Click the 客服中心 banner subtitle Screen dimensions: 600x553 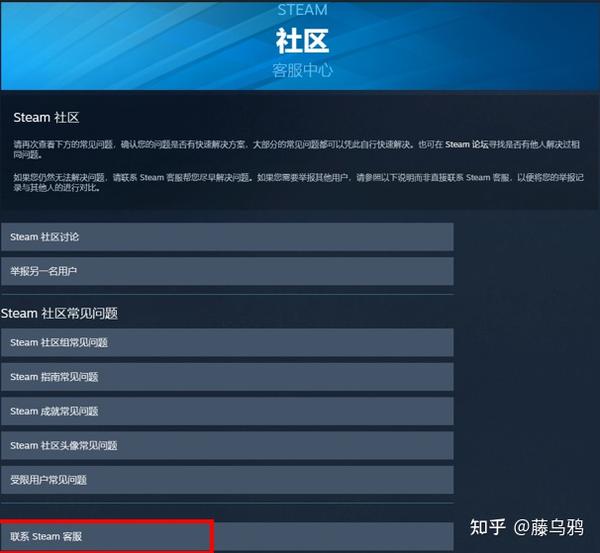(302, 70)
